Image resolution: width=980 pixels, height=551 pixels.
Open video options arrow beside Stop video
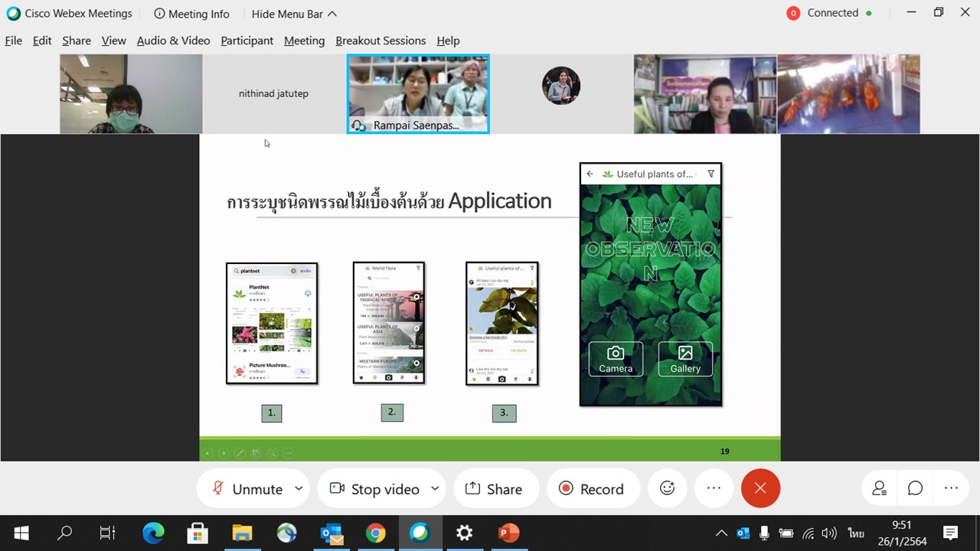click(435, 488)
